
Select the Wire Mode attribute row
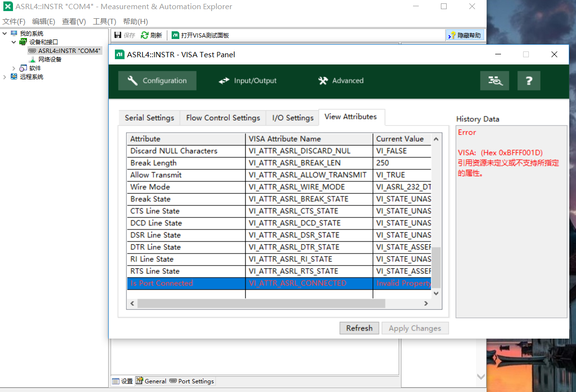pos(279,187)
